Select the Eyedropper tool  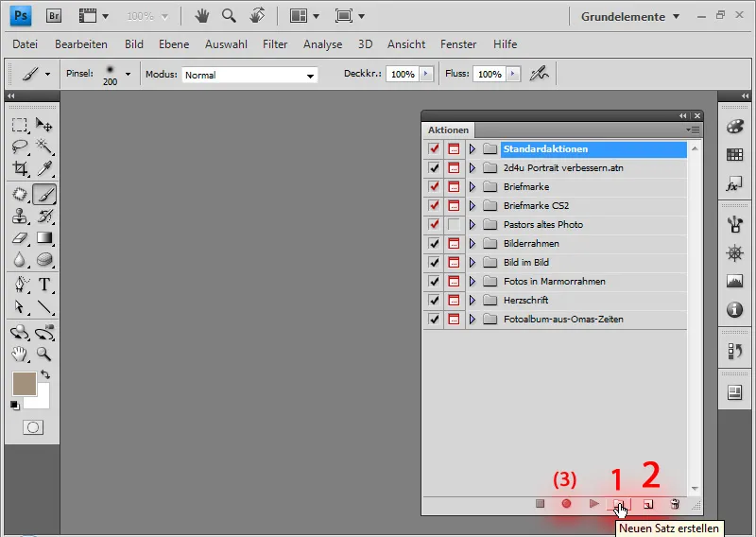[44, 168]
